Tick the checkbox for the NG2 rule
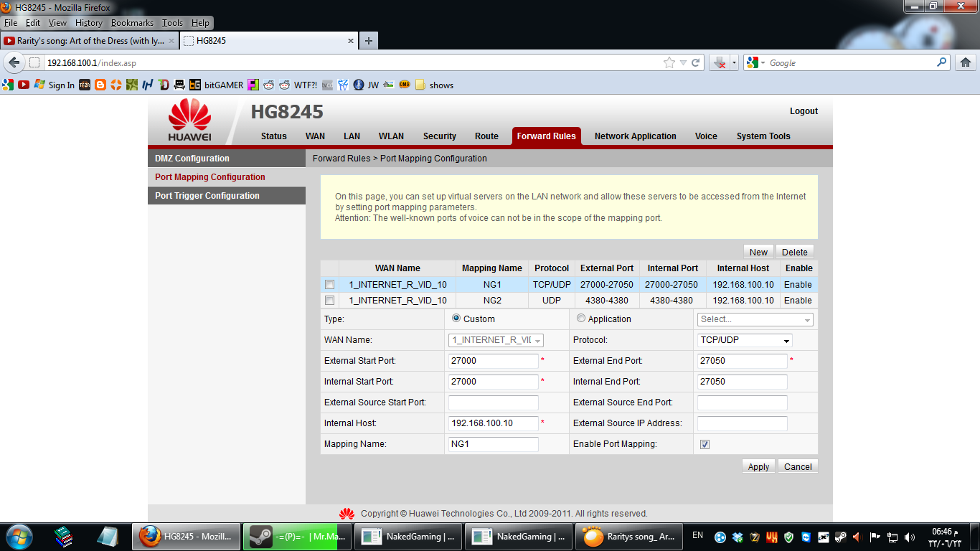The image size is (980, 551). pos(330,301)
